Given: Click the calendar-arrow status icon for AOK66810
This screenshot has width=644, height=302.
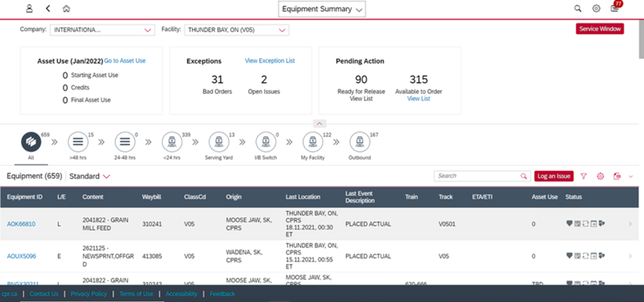Looking at the screenshot, I should [593, 224].
